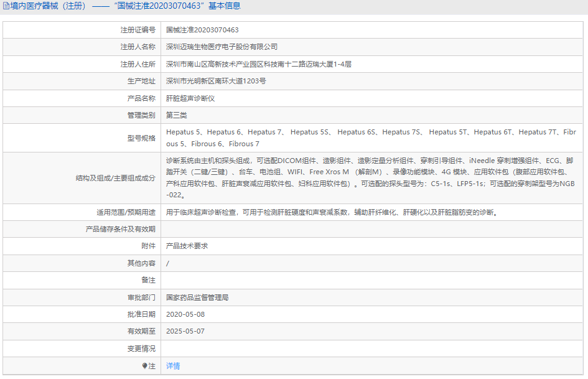The width and height of the screenshot is (588, 379).
Task: Select the intended use text starting 用于临床超声
Action: (332, 212)
